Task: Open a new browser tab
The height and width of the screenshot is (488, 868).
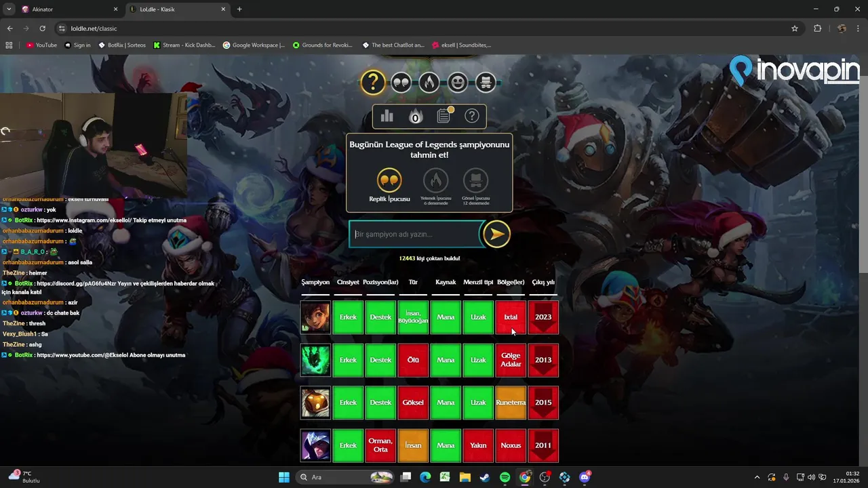Action: [239, 9]
